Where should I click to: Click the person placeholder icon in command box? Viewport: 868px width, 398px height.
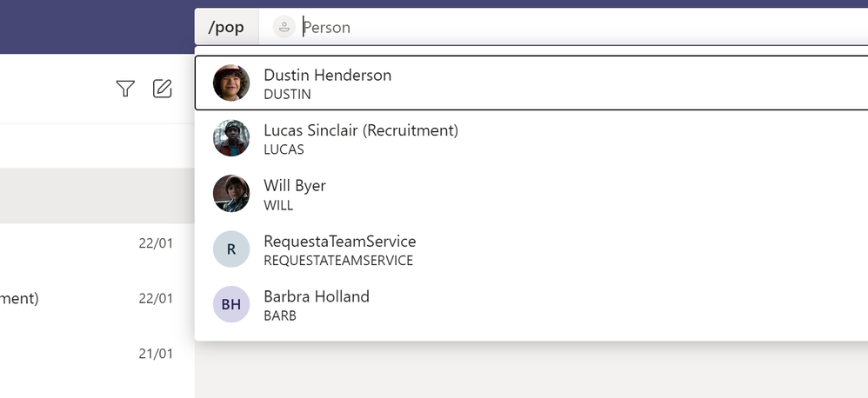(284, 27)
